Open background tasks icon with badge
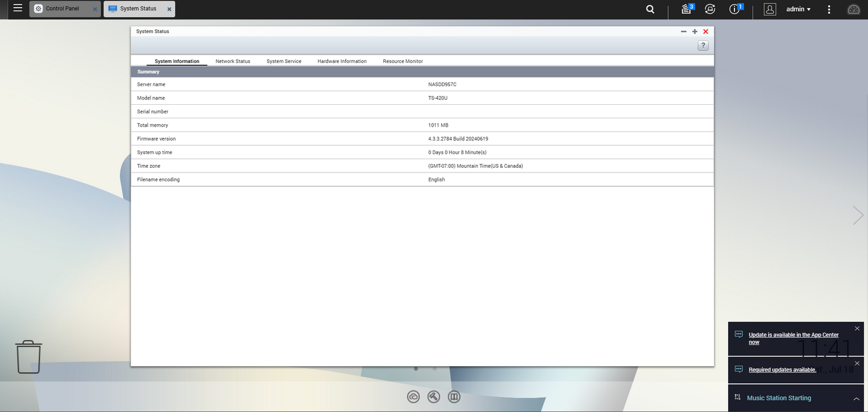Image resolution: width=868 pixels, height=412 pixels. pos(687,9)
